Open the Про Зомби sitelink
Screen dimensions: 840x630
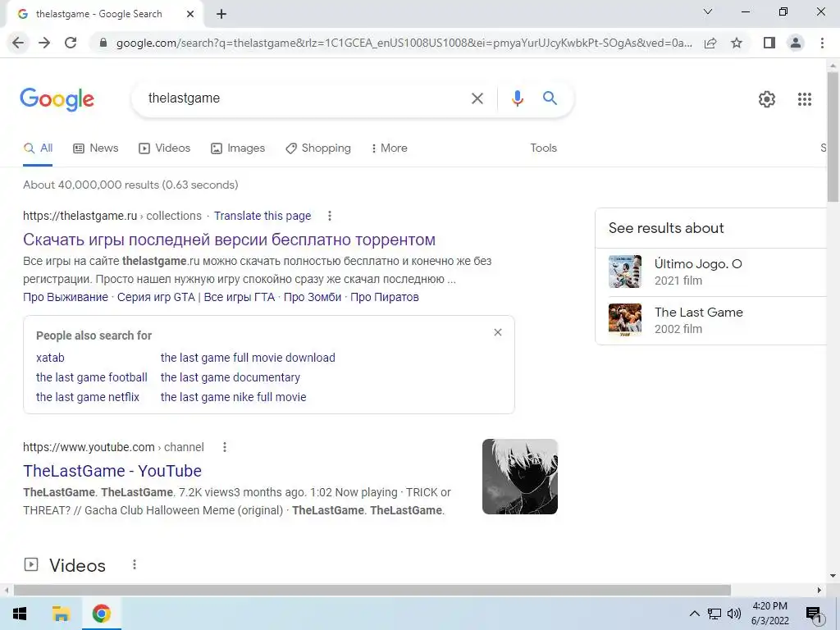click(x=313, y=297)
